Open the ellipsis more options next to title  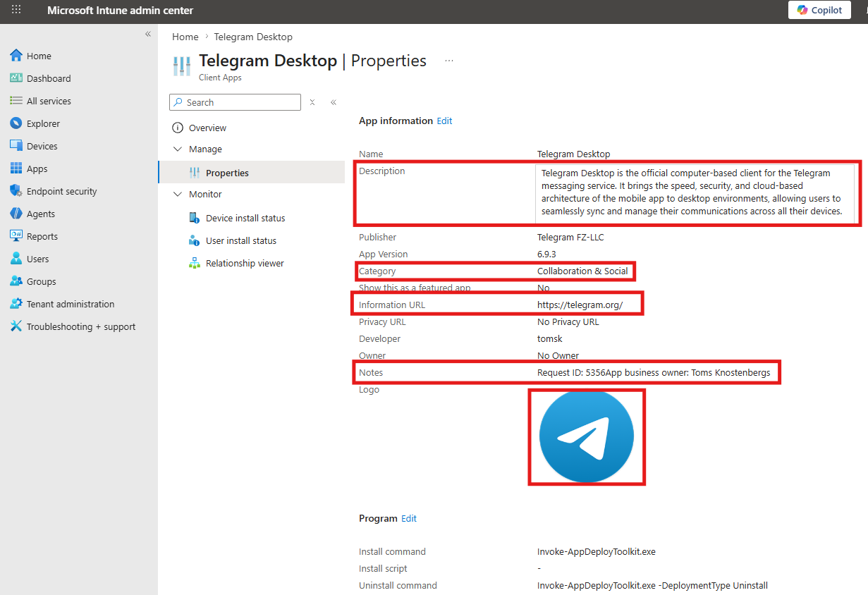click(449, 61)
